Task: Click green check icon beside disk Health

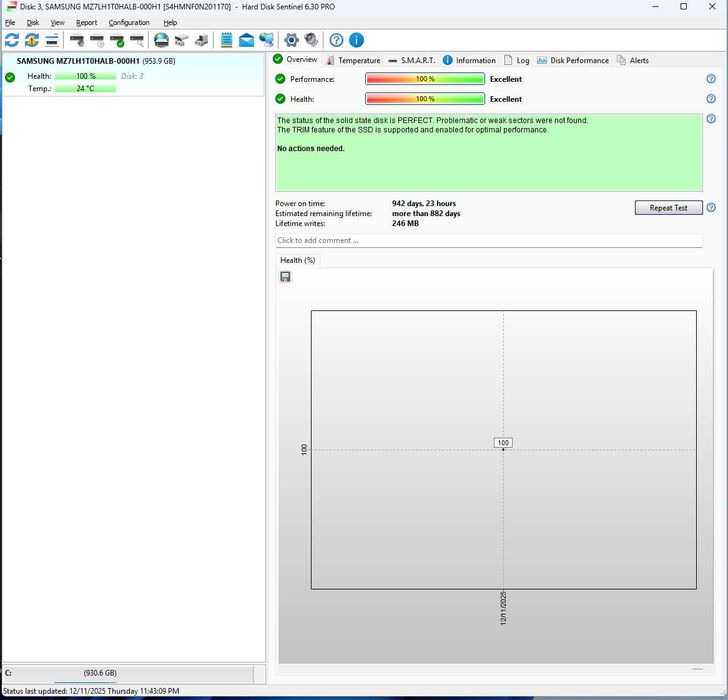Action: point(10,77)
